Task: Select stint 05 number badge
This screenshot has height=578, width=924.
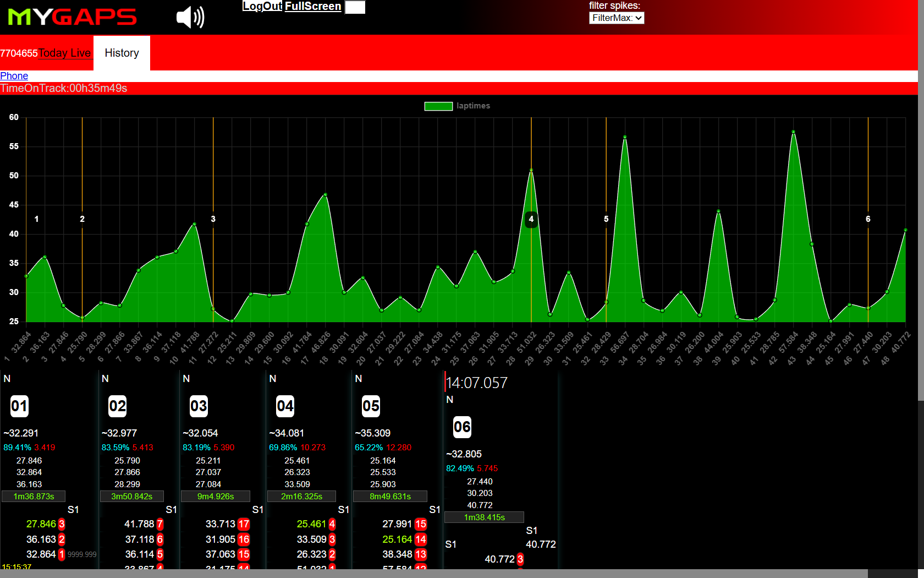Action: click(x=371, y=406)
